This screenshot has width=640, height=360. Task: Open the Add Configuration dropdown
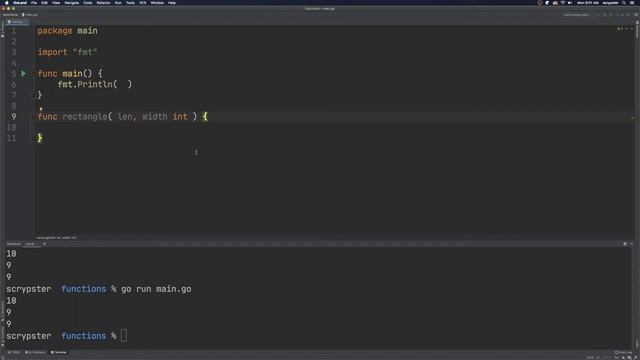click(577, 15)
